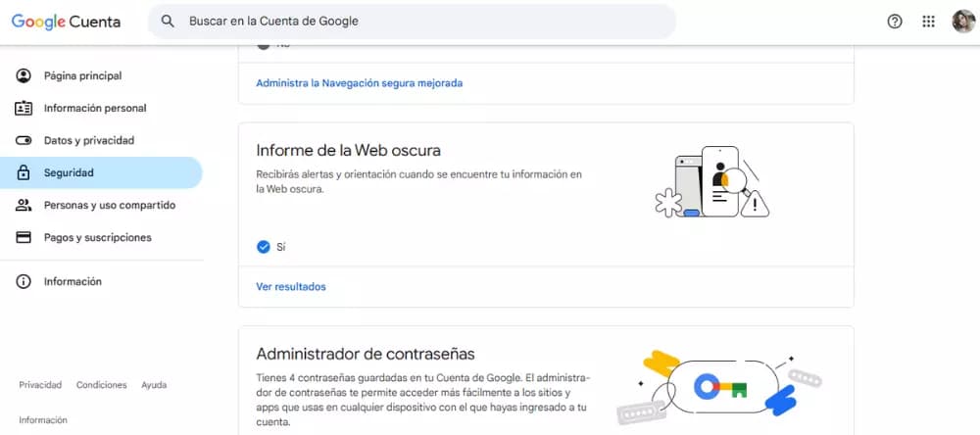Click the Pagos y suscripciones card icon
This screenshot has width=980, height=435.
(24, 238)
